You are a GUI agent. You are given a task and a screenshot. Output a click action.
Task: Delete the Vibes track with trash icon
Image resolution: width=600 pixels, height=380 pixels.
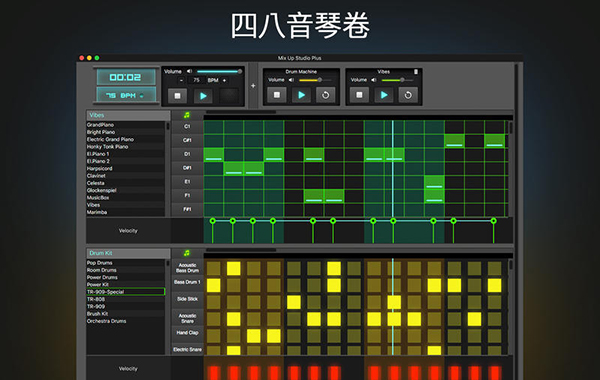416,72
